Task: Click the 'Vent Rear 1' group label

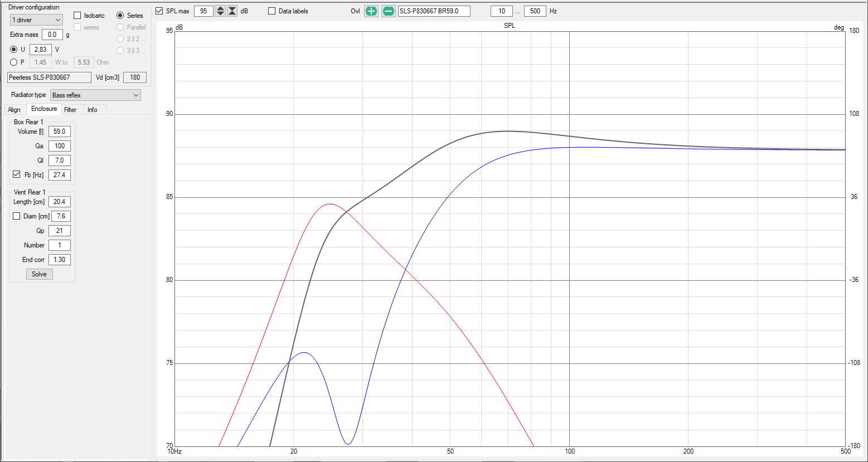Action: 30,192
